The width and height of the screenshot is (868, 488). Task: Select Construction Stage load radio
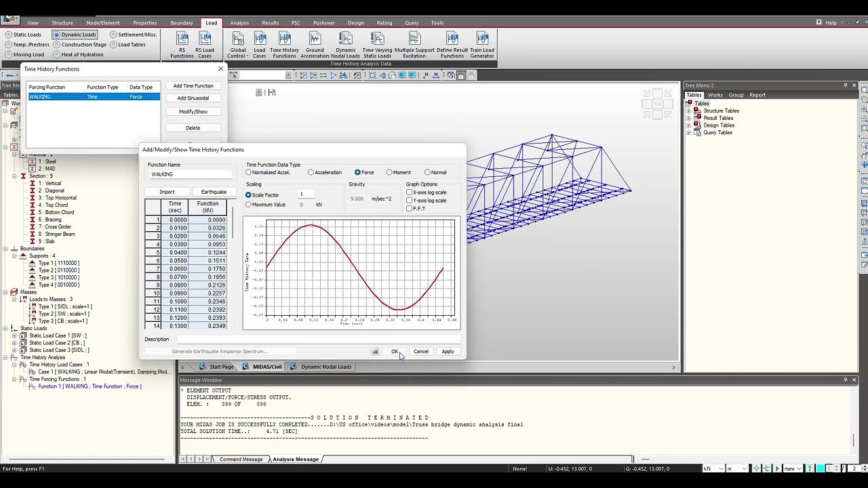click(57, 45)
